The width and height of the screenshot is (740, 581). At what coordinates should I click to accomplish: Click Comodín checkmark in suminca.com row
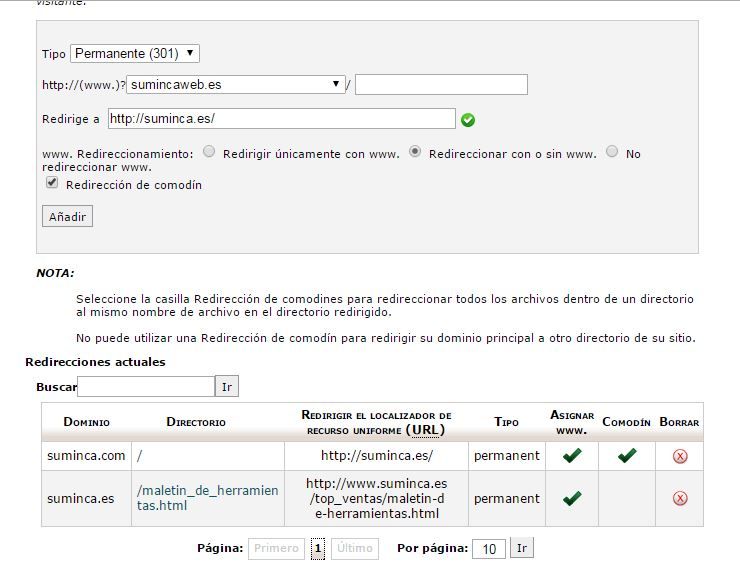tap(627, 455)
